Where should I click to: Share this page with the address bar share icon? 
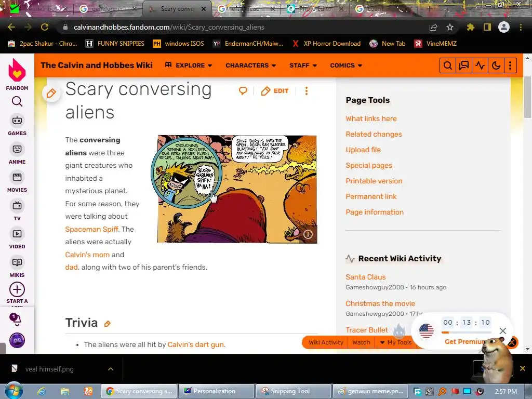433,27
